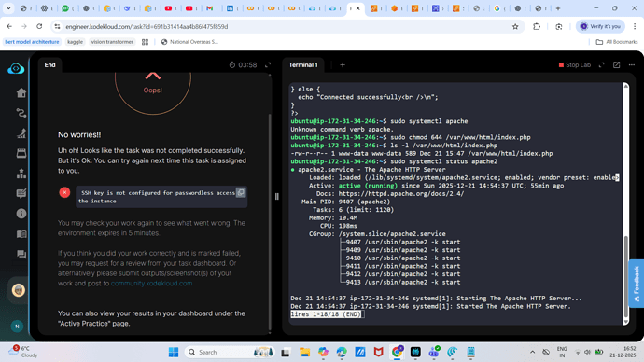Viewport: 644px width, 362px height.
Task: Open Microsoft Teams from the taskbar
Action: pos(434,352)
